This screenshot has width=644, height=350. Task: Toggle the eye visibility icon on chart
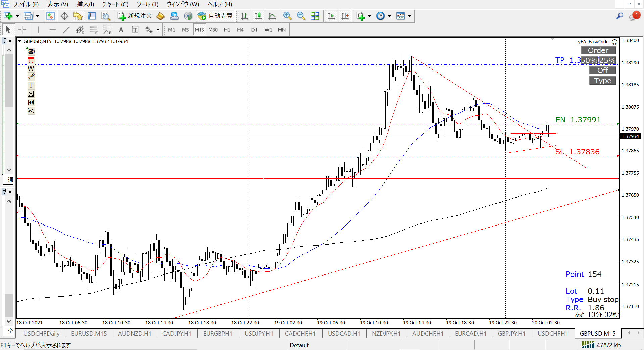[x=31, y=51]
